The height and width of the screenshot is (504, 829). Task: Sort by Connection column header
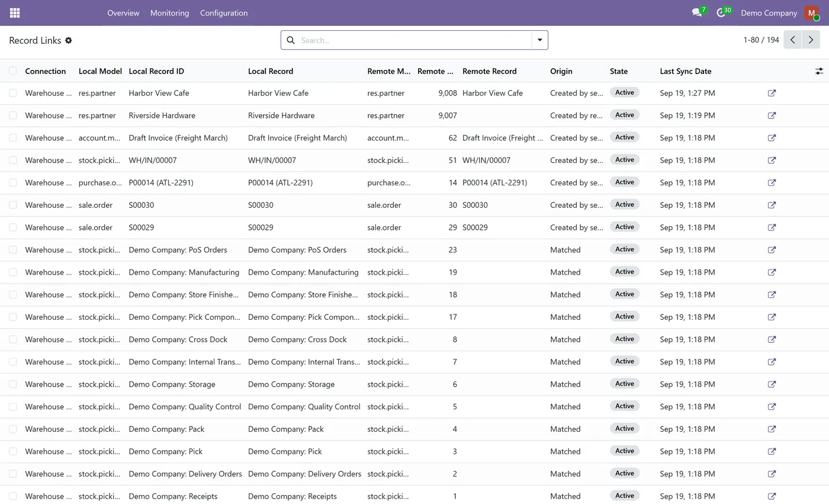click(x=46, y=71)
